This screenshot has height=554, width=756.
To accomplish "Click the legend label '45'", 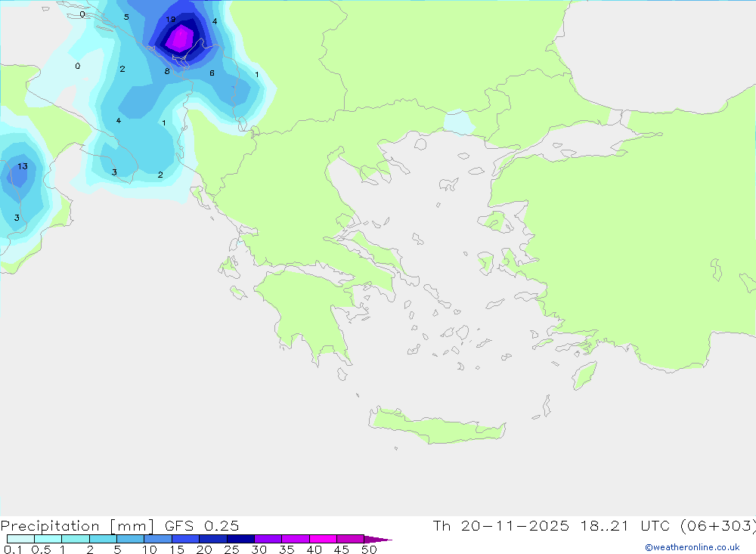I will pyautogui.click(x=342, y=549).
